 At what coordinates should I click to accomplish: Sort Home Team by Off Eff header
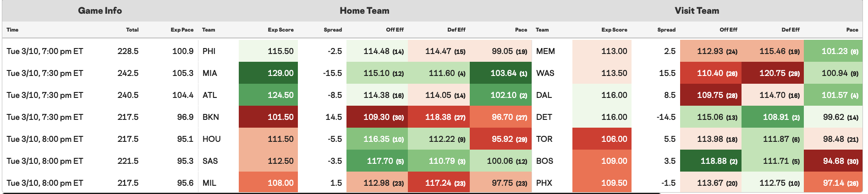coord(395,30)
